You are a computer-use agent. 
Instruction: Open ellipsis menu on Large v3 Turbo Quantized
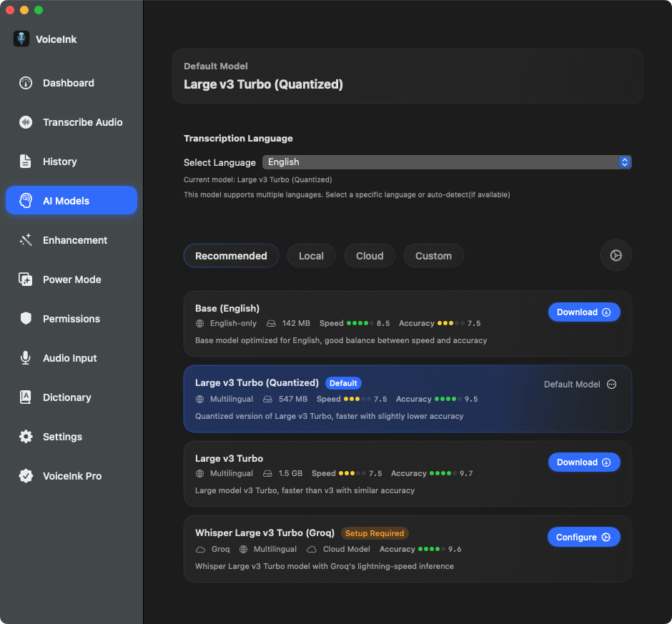611,385
